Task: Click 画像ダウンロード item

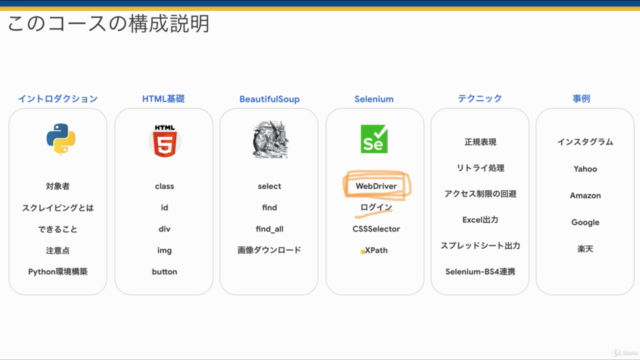Action: tap(269, 250)
